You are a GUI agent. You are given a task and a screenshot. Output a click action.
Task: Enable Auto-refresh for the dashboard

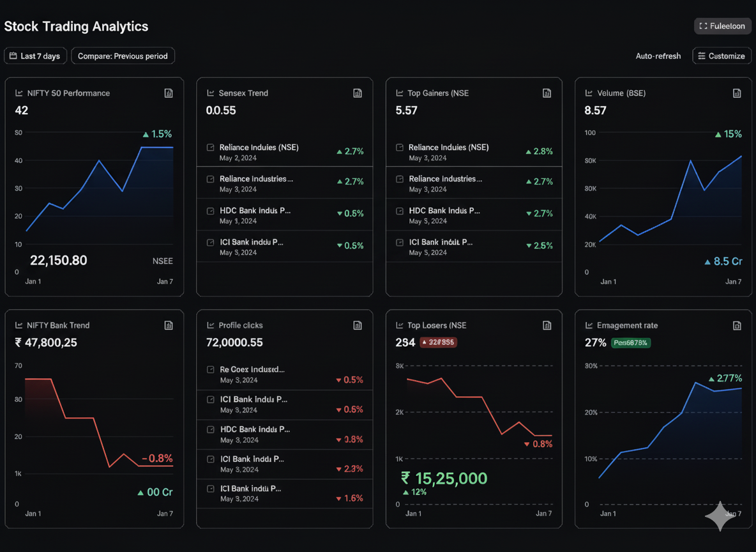point(658,56)
